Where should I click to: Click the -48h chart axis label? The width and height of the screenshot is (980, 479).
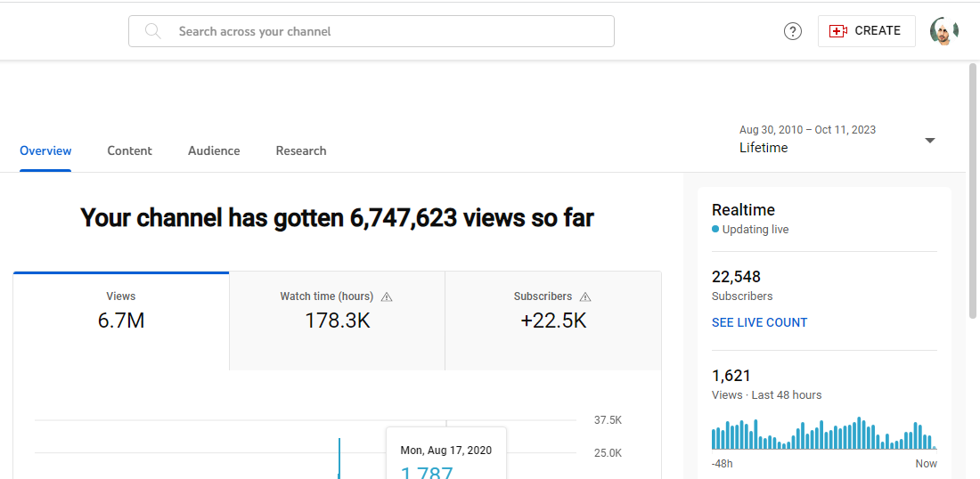coord(722,464)
